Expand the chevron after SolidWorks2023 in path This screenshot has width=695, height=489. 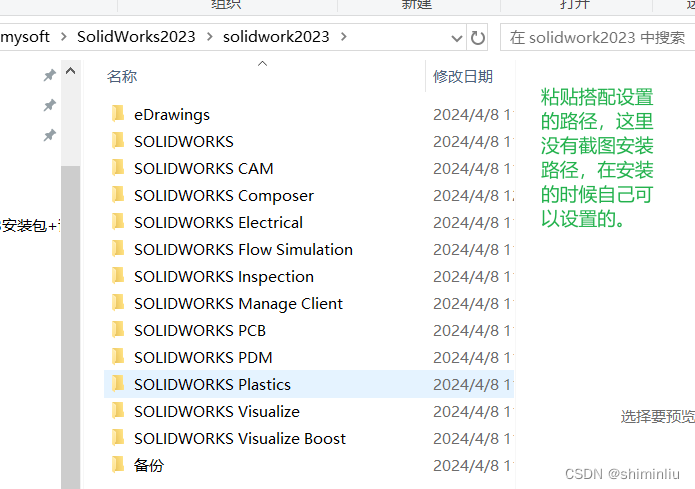[x=209, y=36]
